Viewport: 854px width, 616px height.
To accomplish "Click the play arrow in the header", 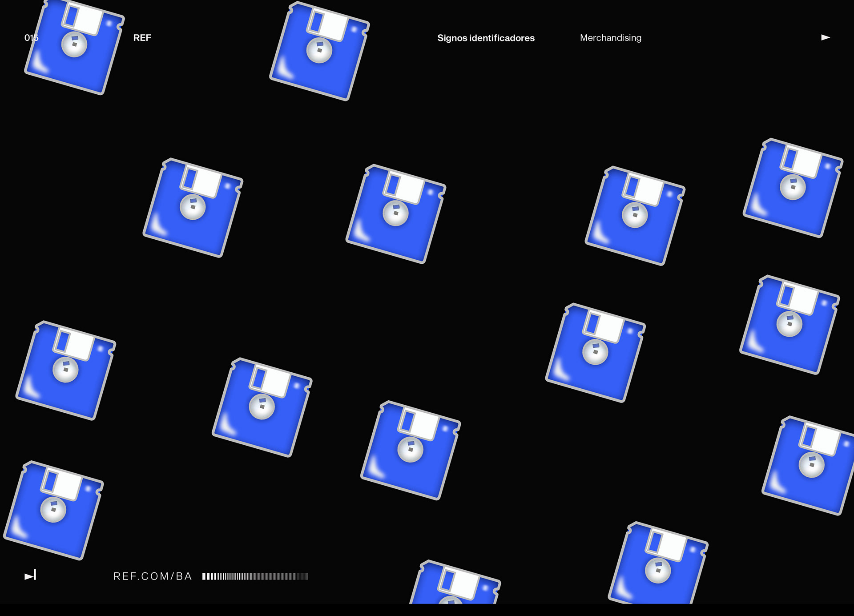I will coord(825,38).
